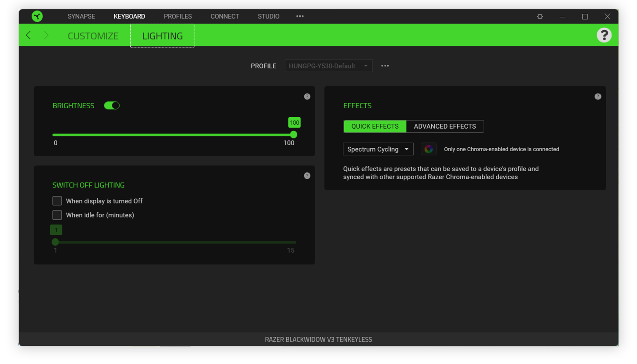The height and width of the screenshot is (364, 637).
Task: Open the large help question icon
Action: [604, 35]
